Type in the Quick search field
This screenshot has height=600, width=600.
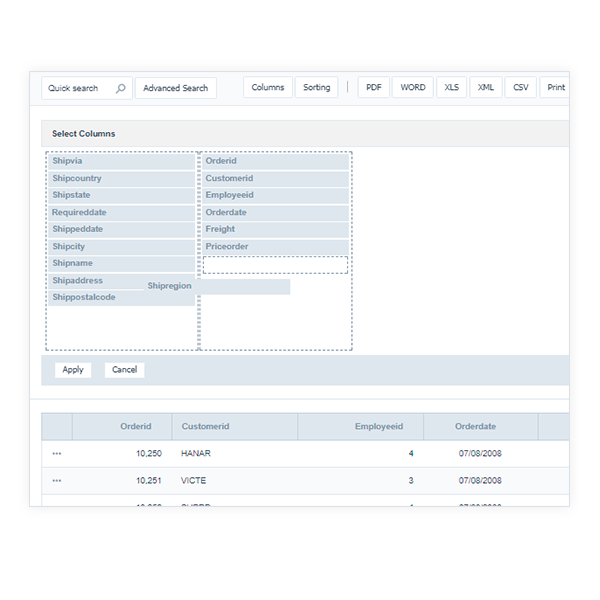(x=78, y=88)
